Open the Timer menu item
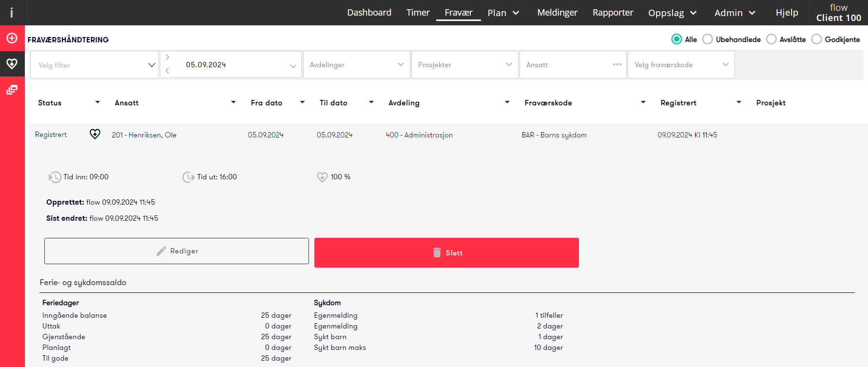Viewport: 868px width, 367px height. pyautogui.click(x=418, y=13)
